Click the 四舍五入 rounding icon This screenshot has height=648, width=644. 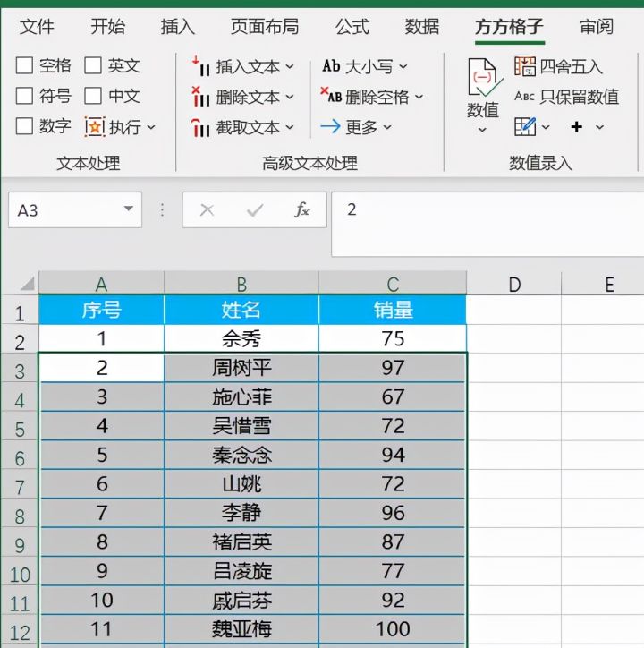point(525,66)
